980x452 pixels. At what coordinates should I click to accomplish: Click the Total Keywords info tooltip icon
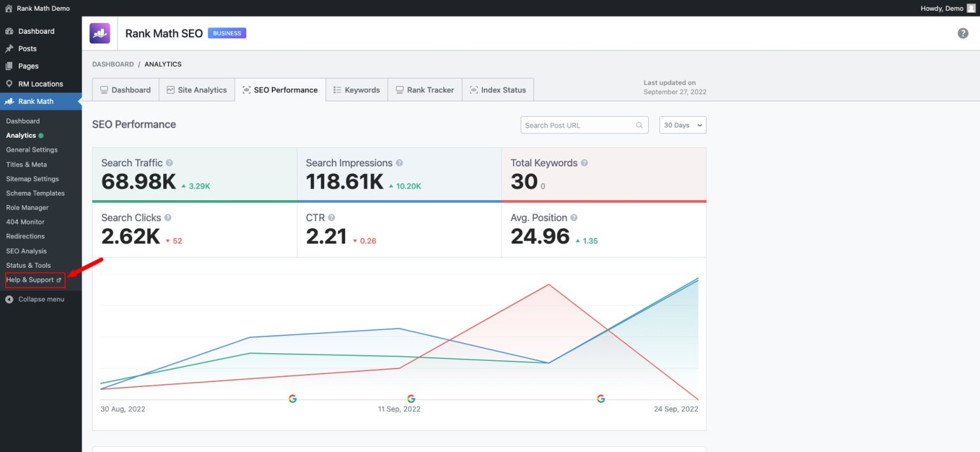(584, 163)
